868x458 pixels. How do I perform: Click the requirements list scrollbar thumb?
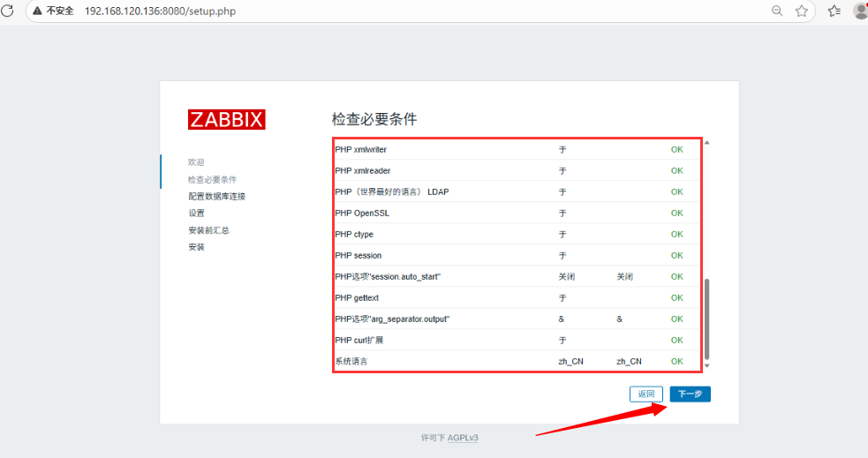click(706, 318)
